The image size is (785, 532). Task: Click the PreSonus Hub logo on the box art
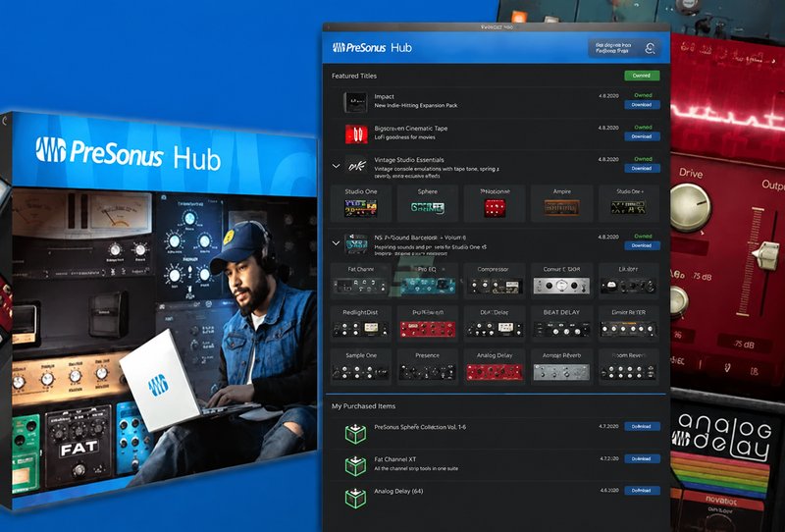(128, 153)
